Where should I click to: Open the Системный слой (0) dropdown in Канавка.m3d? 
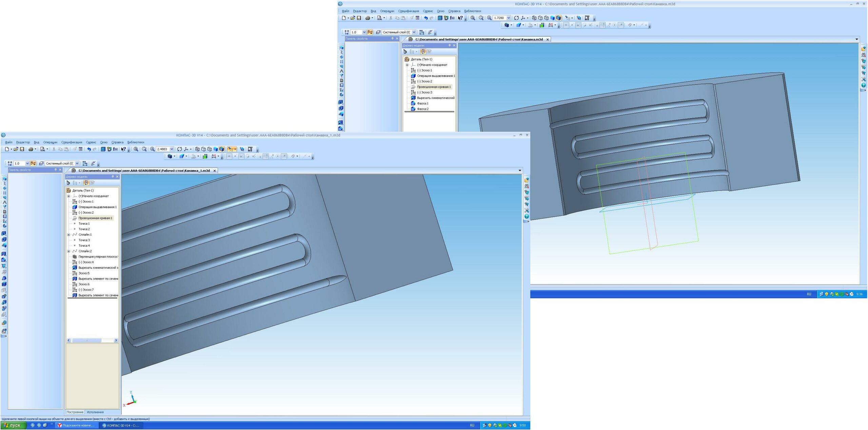click(x=414, y=32)
